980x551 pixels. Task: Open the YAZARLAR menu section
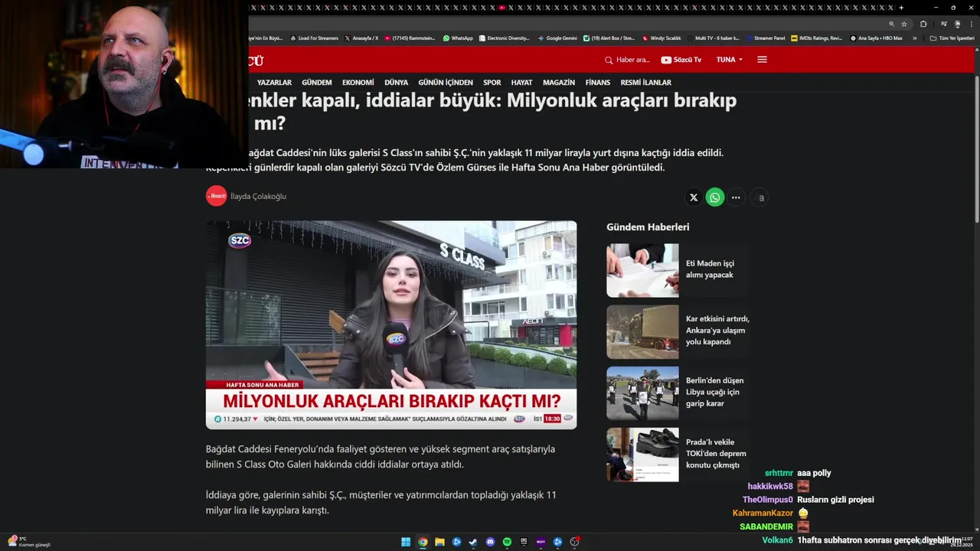[274, 83]
